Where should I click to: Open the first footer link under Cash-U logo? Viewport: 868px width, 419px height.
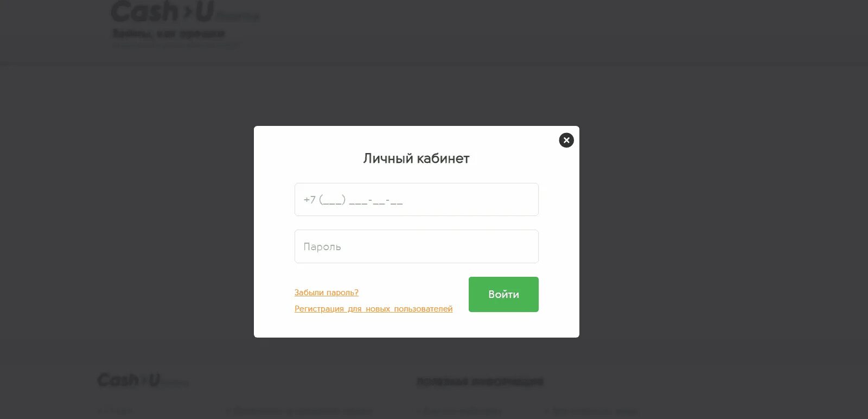(x=116, y=411)
